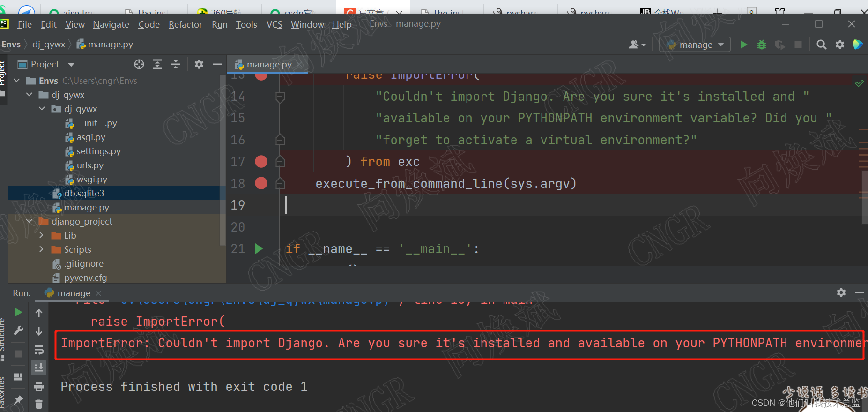The image size is (868, 412).
Task: Click dj_qywx in the breadcrumb path
Action: coord(49,45)
